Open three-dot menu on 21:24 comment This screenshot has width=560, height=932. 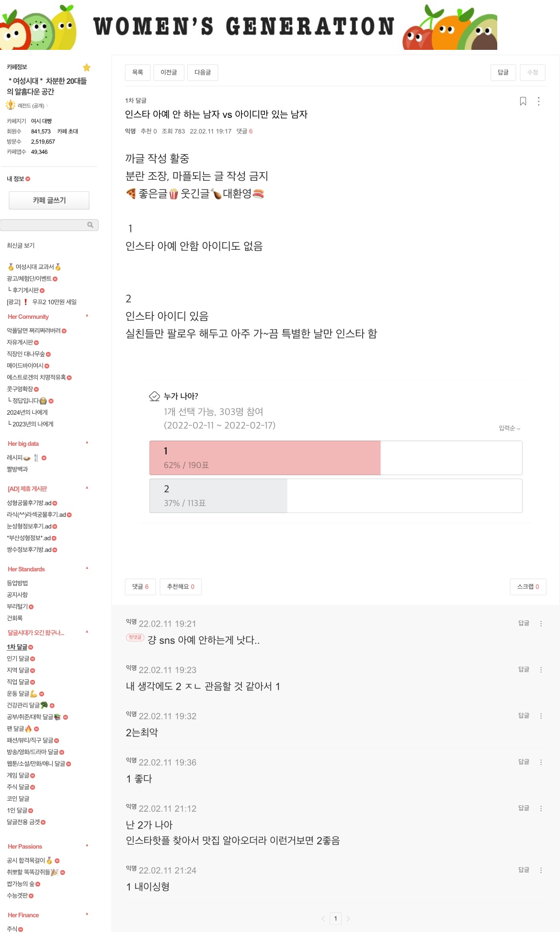[541, 870]
